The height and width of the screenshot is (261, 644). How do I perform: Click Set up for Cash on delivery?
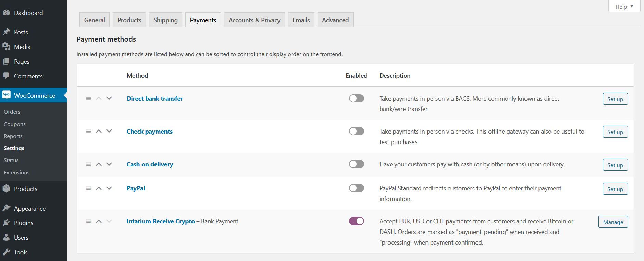[615, 165]
